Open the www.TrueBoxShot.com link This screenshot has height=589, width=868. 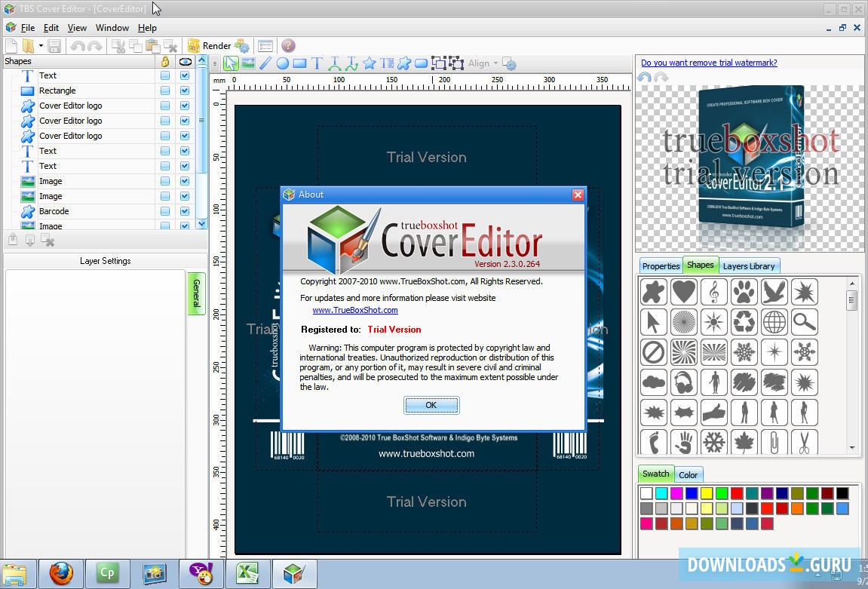[x=355, y=310]
